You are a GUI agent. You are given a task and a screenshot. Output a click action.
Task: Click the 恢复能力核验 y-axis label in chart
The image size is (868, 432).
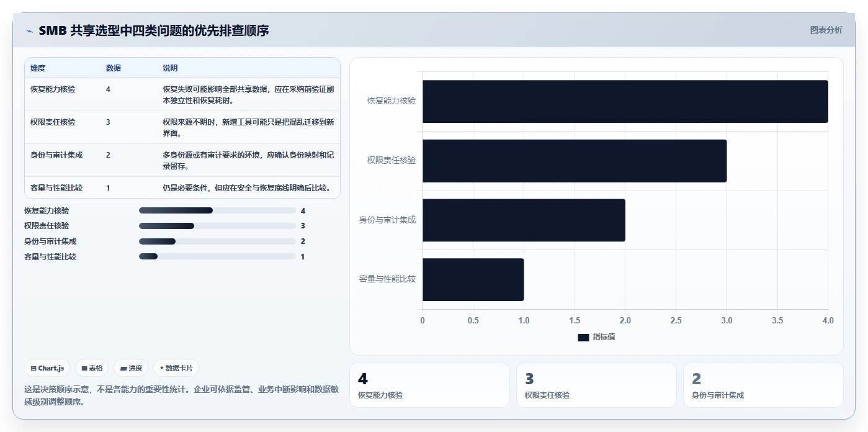[391, 101]
